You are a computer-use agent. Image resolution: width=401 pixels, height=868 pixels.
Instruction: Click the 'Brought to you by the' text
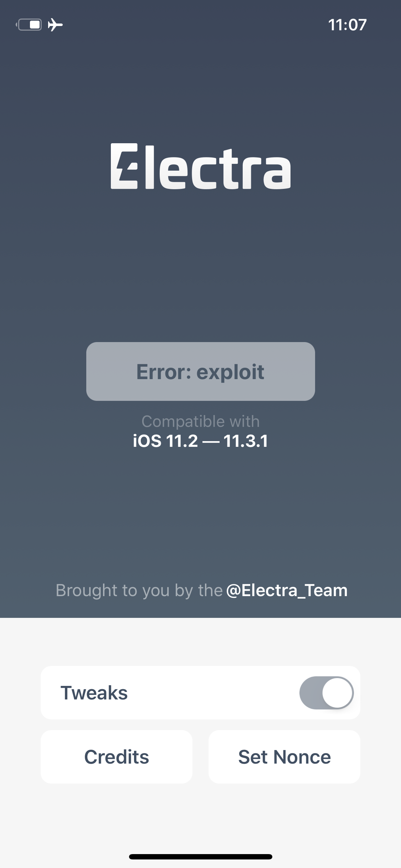[x=139, y=590]
